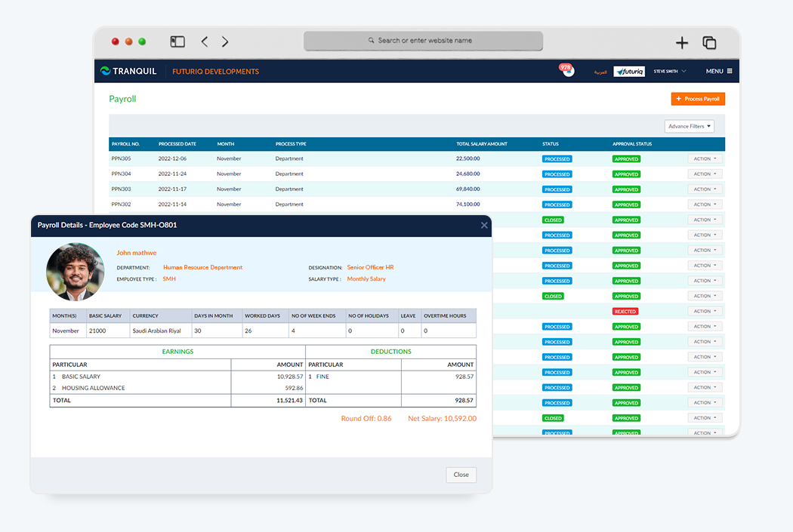Toggle the browser sidebar icon
The width and height of the screenshot is (793, 532).
[177, 42]
